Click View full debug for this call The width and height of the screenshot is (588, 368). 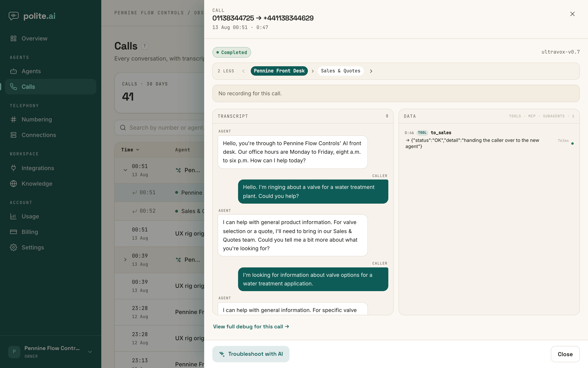[251, 327]
